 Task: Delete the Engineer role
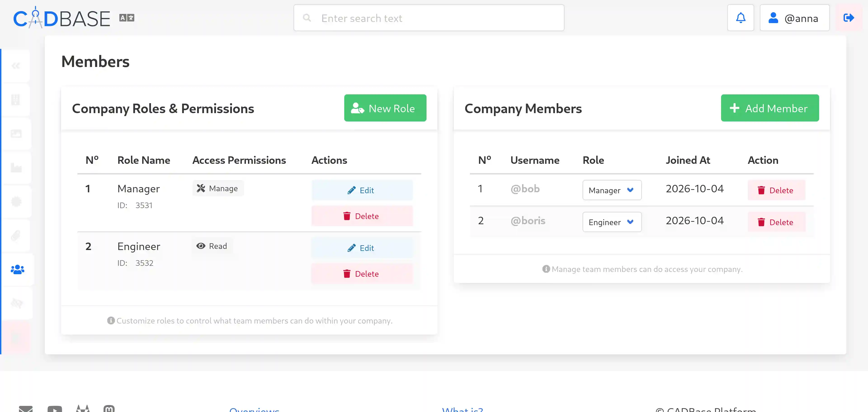pyautogui.click(x=362, y=274)
